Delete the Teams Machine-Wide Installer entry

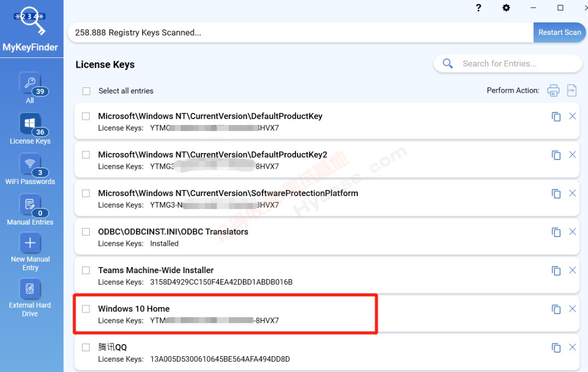click(572, 270)
